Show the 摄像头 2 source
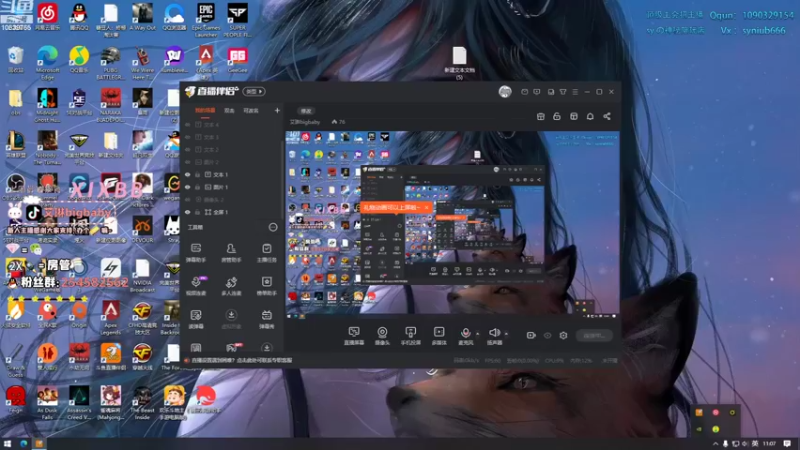 click(187, 199)
